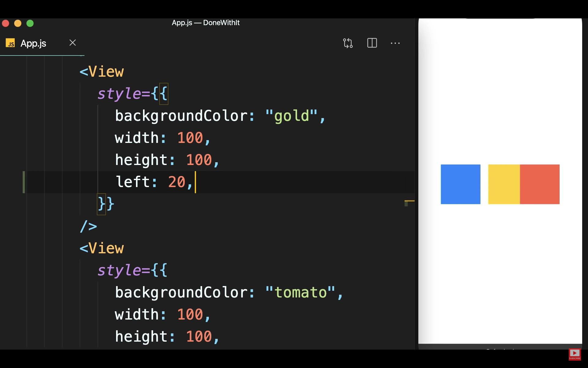Image resolution: width=588 pixels, height=368 pixels.
Task: Click the "tomato" string value
Action: pos(300,293)
